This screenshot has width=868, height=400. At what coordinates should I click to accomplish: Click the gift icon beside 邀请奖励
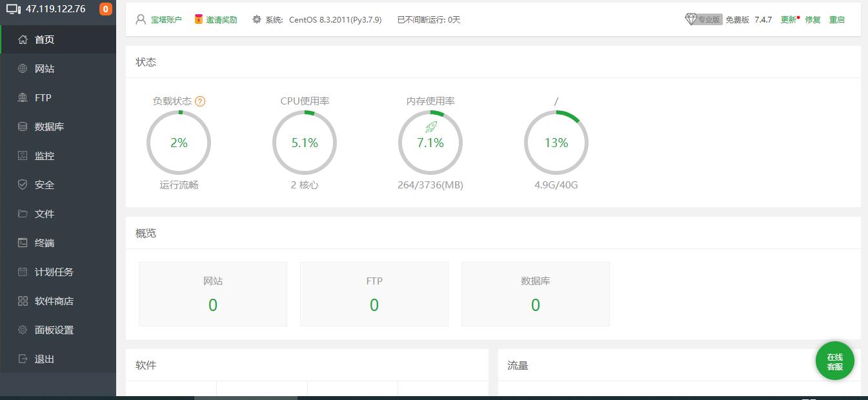click(199, 19)
